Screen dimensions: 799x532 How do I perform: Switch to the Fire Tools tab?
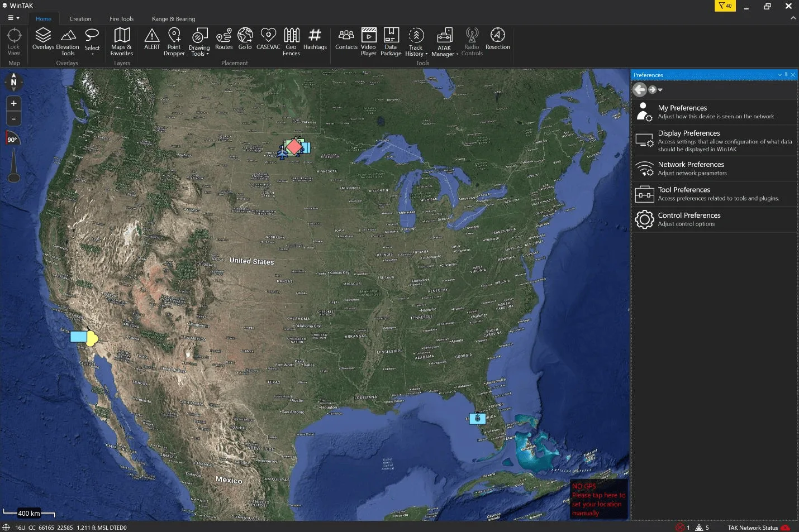coord(122,18)
